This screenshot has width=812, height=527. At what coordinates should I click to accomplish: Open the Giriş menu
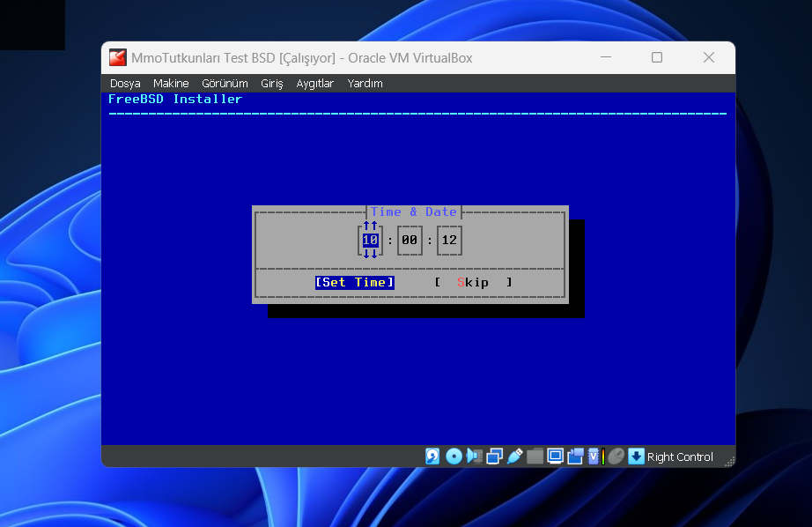pos(272,84)
